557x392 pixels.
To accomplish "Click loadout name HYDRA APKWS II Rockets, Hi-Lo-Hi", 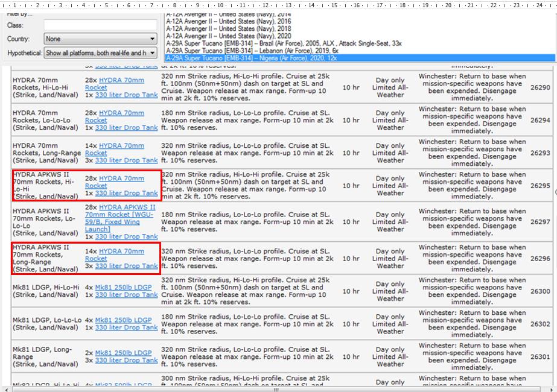I will pos(45,185).
